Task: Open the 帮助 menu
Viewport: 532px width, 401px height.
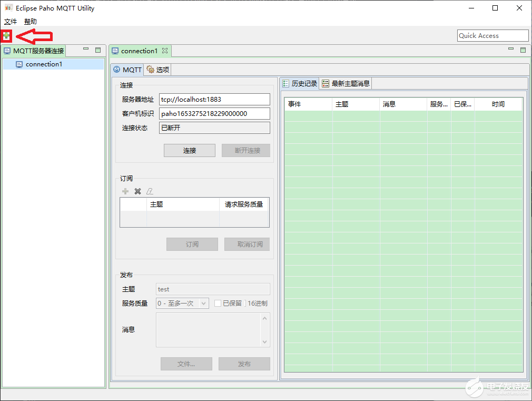Action: click(31, 22)
